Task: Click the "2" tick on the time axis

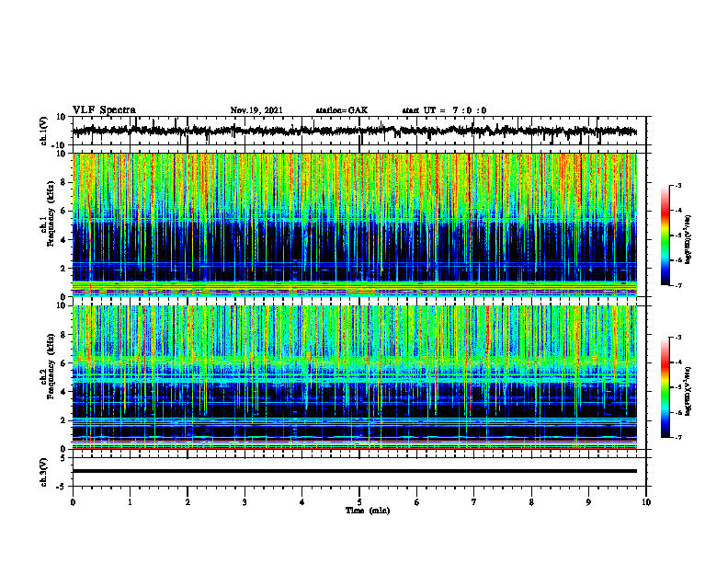Action: 188,502
